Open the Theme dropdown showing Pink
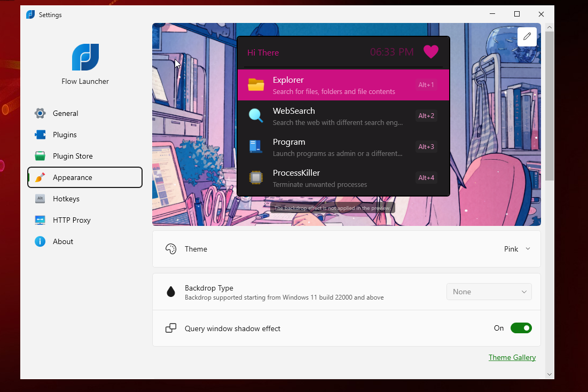The width and height of the screenshot is (588, 392). (x=517, y=249)
